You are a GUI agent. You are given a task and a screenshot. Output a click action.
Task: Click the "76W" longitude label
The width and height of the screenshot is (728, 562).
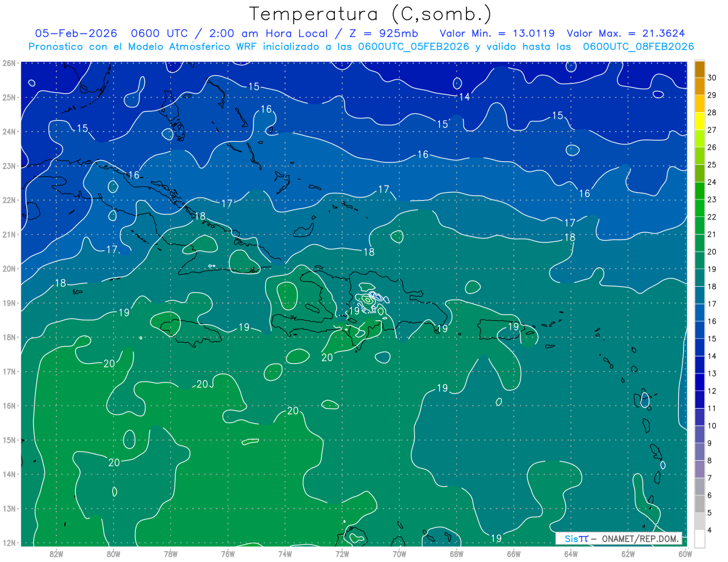click(x=227, y=554)
